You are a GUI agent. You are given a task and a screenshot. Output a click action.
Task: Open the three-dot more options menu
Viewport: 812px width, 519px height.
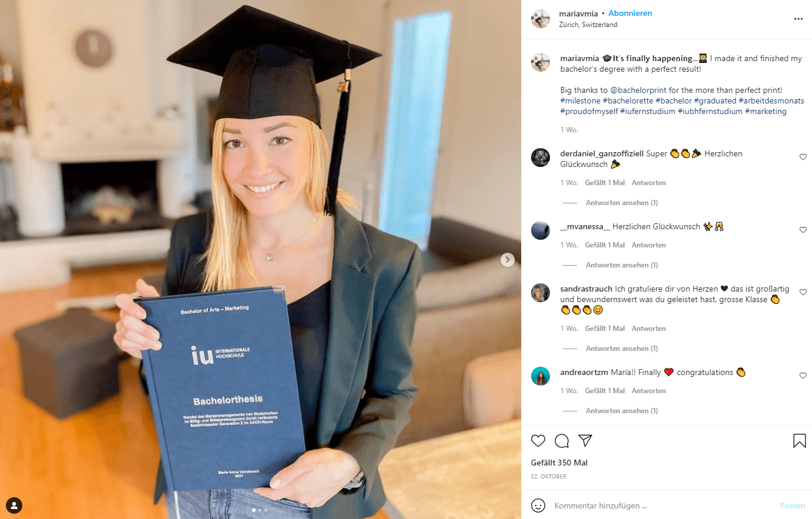click(x=798, y=19)
